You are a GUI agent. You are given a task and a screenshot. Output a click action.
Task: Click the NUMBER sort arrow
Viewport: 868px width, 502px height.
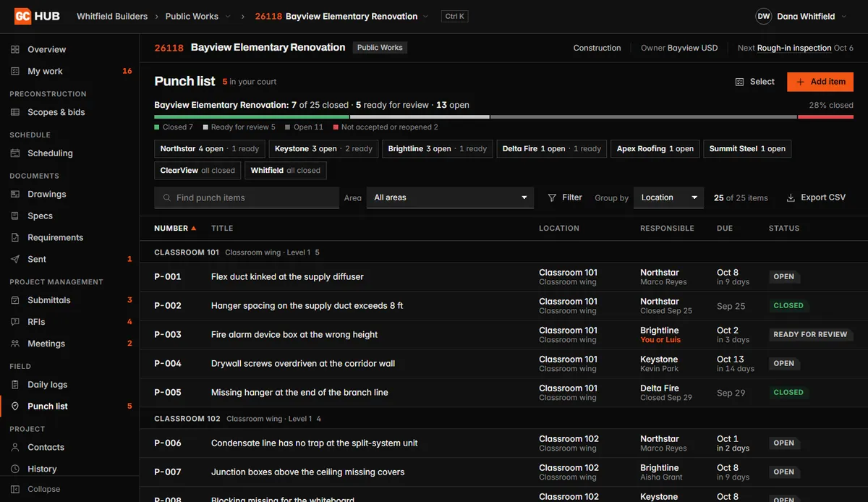(x=193, y=228)
